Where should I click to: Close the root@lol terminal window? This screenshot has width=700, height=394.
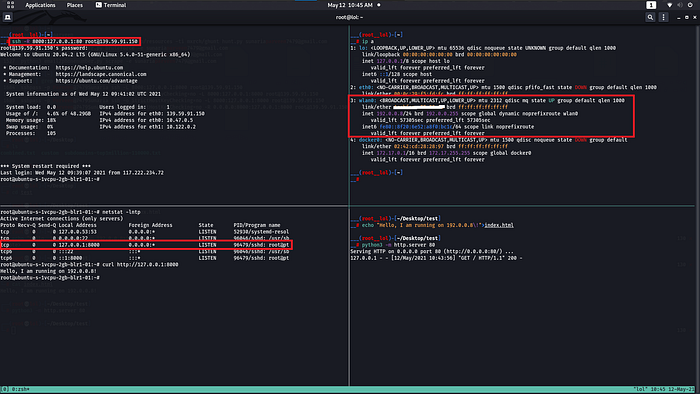pyautogui.click(x=695, y=17)
